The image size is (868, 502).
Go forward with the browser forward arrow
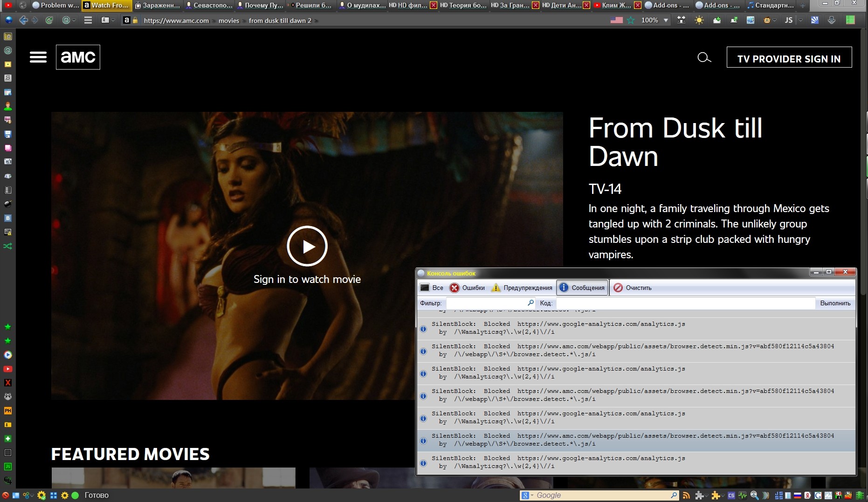click(x=35, y=20)
